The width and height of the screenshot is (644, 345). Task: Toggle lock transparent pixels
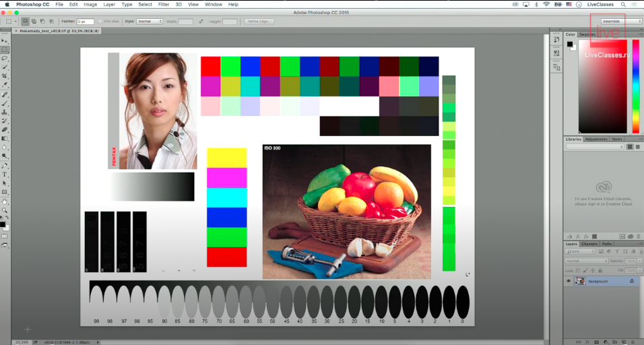(578, 271)
